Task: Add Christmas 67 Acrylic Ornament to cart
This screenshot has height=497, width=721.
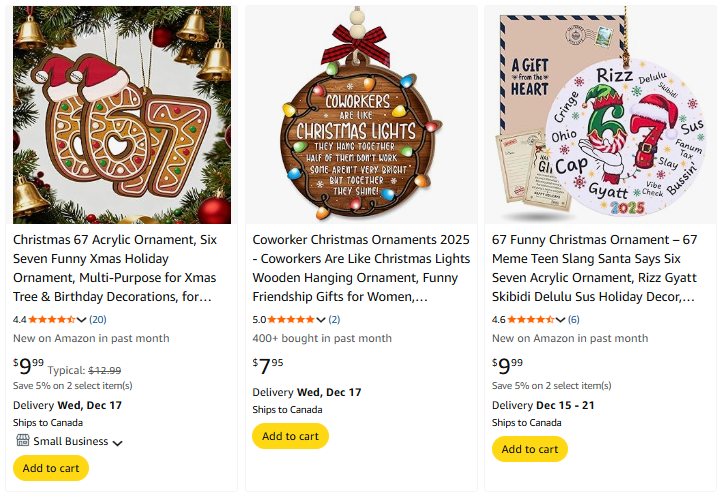Action: [51, 468]
